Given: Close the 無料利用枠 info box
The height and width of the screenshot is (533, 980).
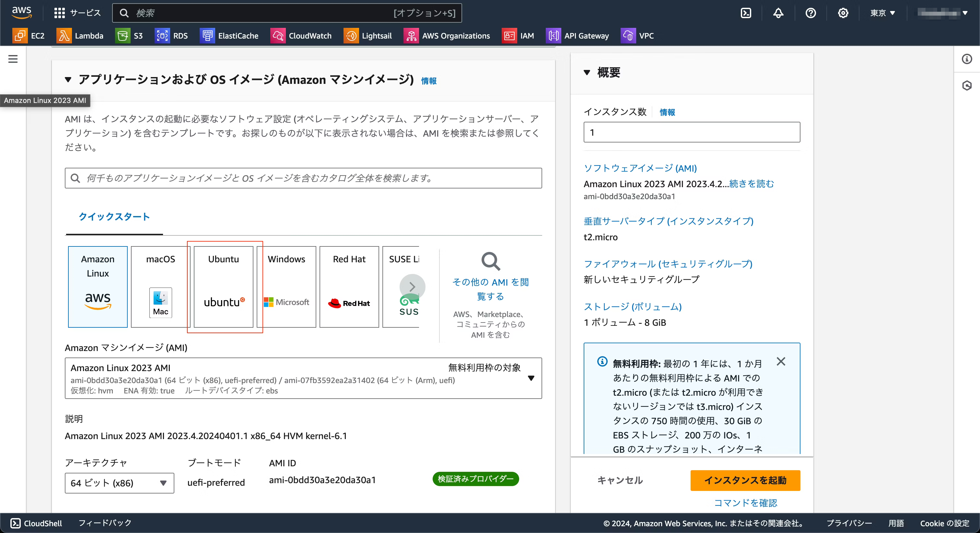Looking at the screenshot, I should [x=781, y=361].
